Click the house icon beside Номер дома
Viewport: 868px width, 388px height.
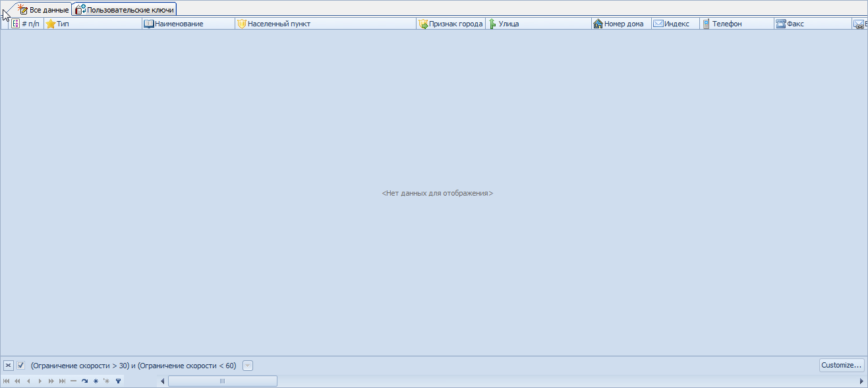click(x=598, y=24)
